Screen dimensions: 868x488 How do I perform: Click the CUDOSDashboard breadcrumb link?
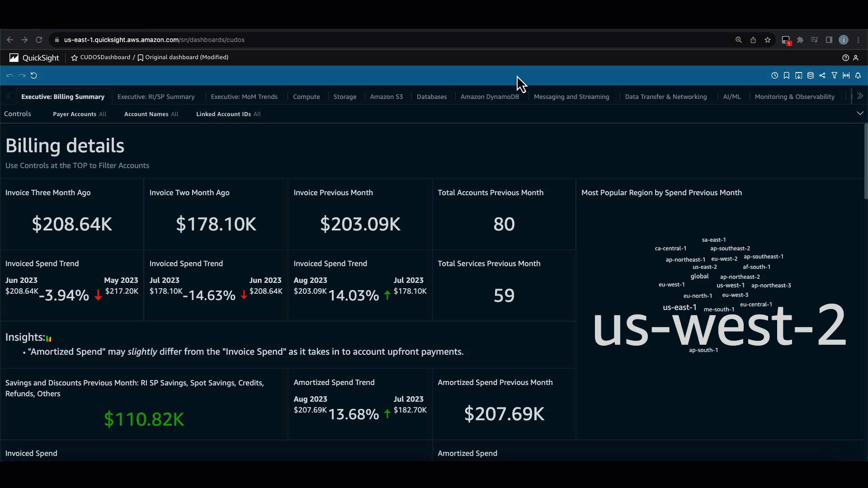(105, 57)
